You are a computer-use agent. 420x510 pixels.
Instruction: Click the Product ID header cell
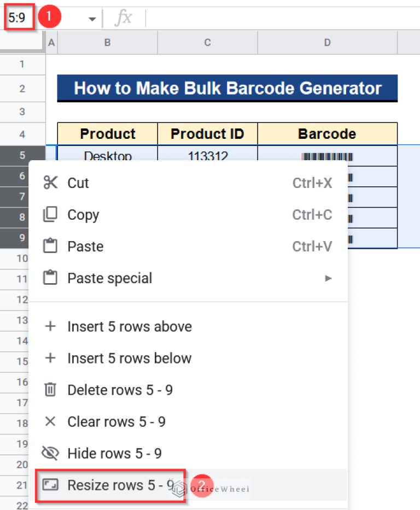coord(207,134)
